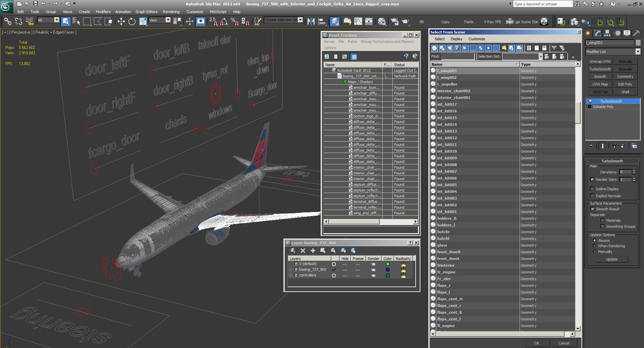Toggle Percent Snap in main toolbar

(x=234, y=21)
